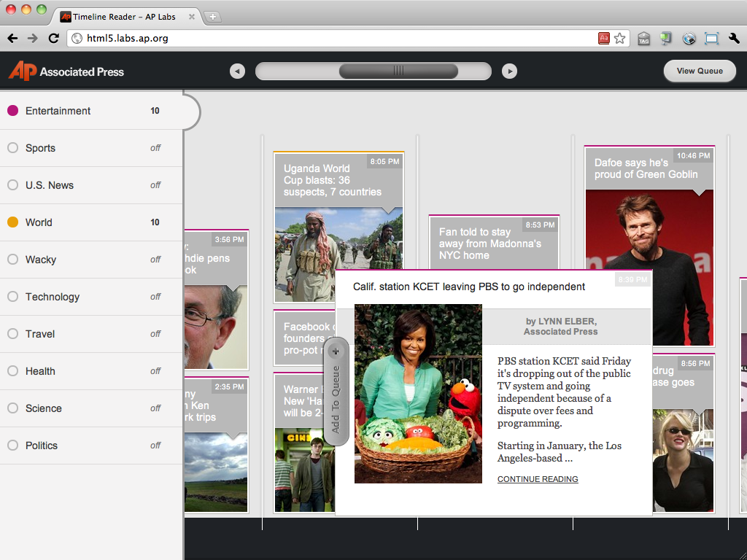Click the plus icon on Add To Queue tab
Screen dimensions: 747x560
click(336, 351)
